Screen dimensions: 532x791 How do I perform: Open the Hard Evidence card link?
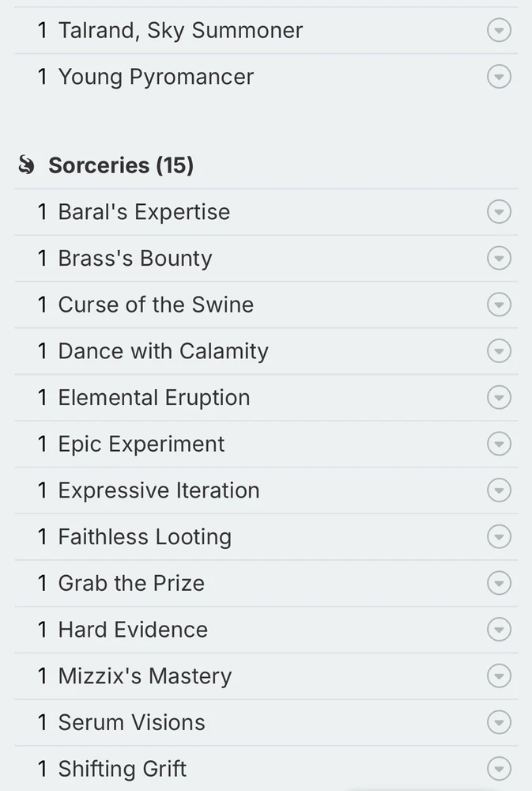tap(133, 630)
